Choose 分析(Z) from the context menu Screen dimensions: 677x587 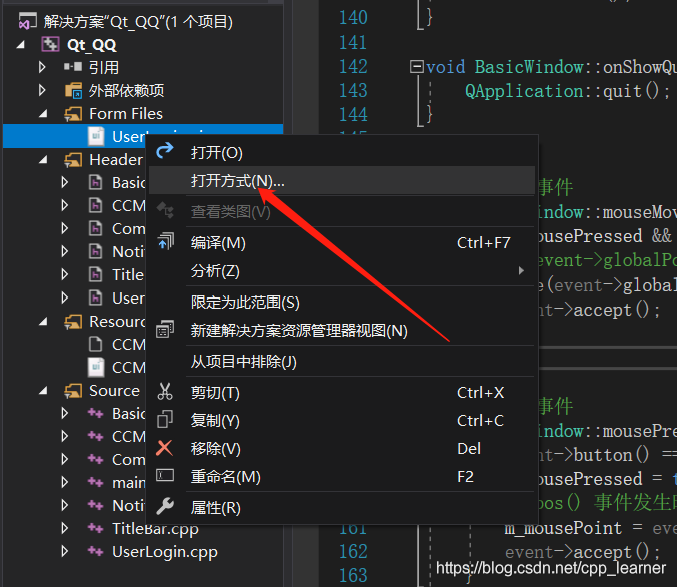coord(342,271)
